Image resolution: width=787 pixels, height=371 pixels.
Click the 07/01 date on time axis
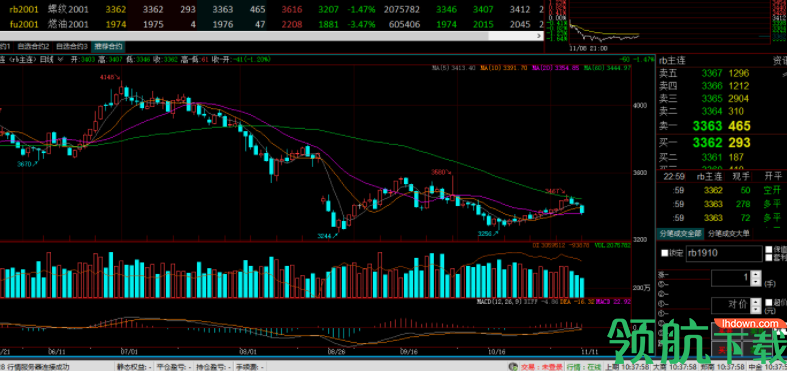(x=130, y=351)
